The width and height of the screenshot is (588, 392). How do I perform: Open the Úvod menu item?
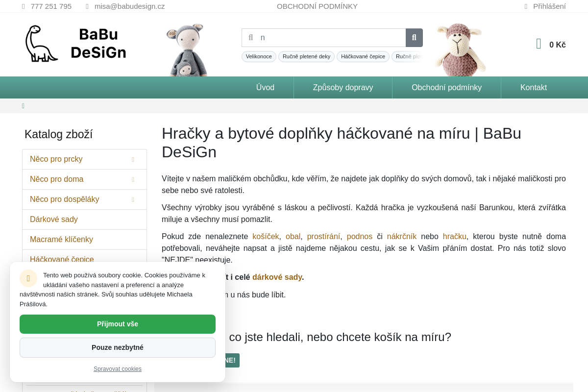pos(265,87)
